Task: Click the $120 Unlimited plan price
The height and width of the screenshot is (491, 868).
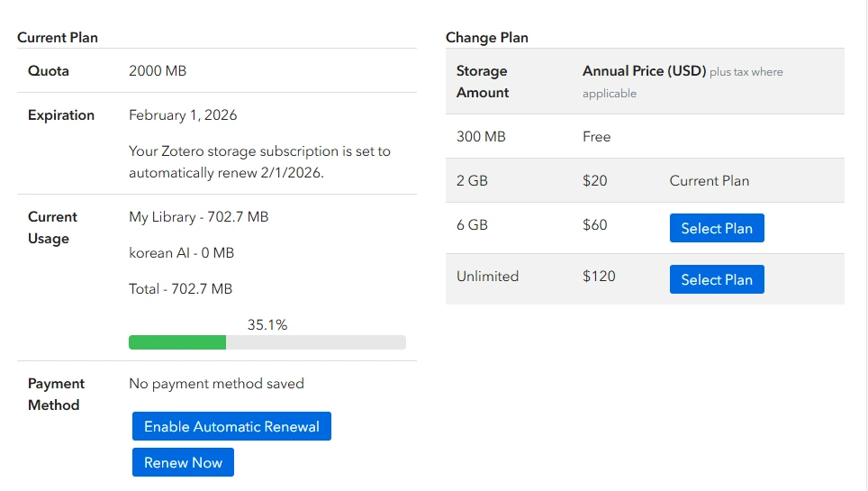Action: coord(599,277)
